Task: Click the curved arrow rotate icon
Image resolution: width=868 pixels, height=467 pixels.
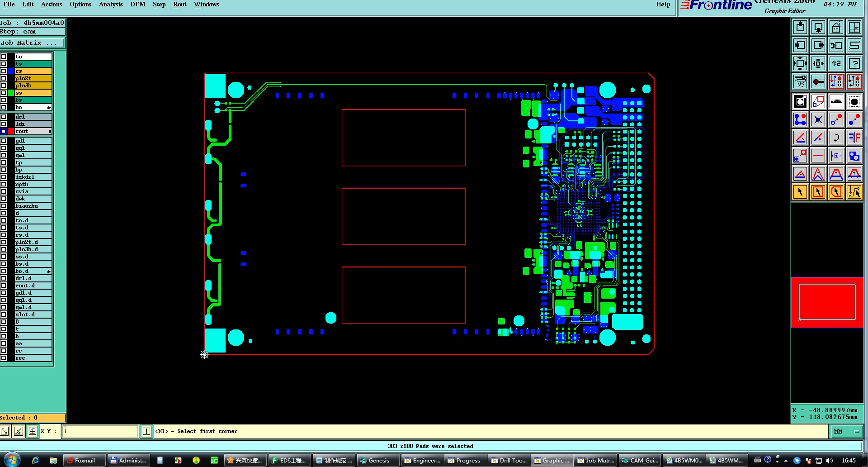Action: point(836,138)
